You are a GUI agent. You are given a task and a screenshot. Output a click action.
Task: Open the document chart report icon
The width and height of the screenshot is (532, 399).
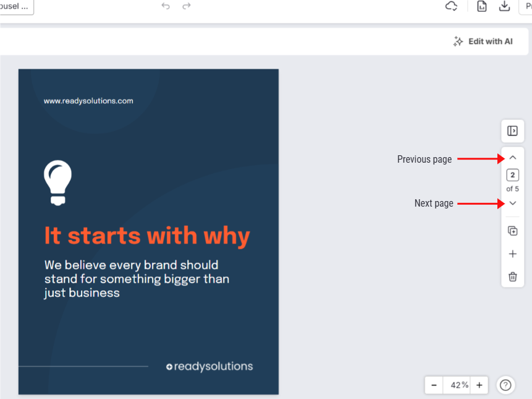[482, 6]
